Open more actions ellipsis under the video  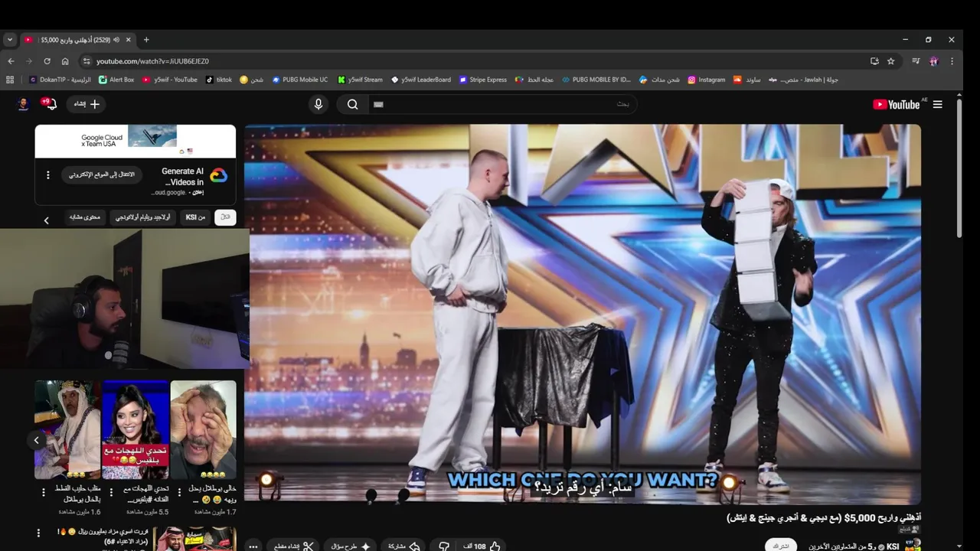253,546
